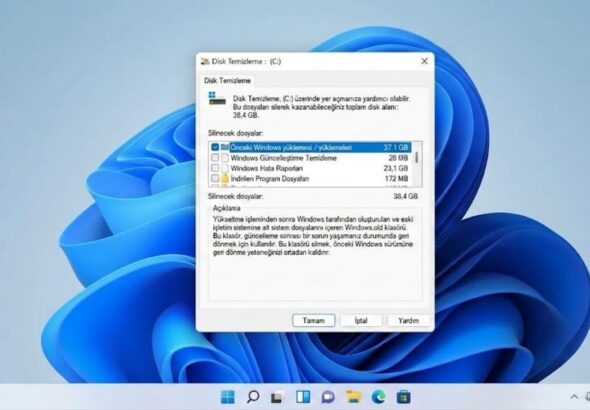Image resolution: width=590 pixels, height=410 pixels.
Task: Launch Microsoft Edge from the taskbar
Action: click(x=379, y=397)
